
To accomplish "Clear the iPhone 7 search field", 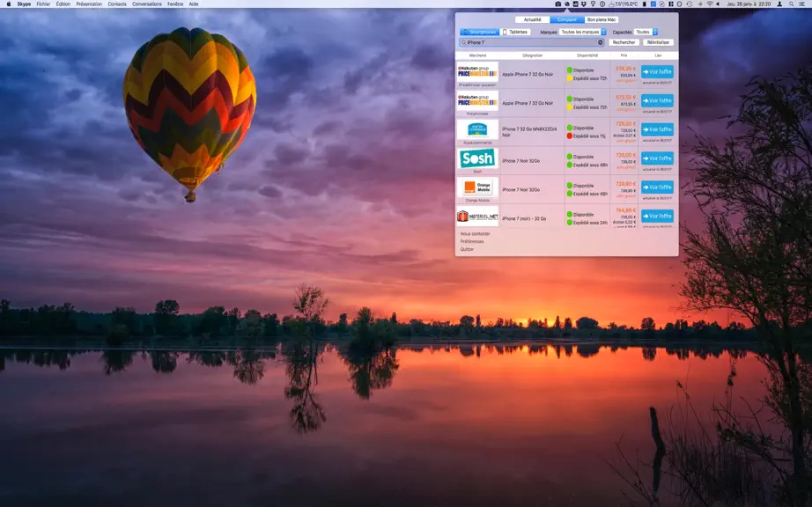I will point(601,42).
